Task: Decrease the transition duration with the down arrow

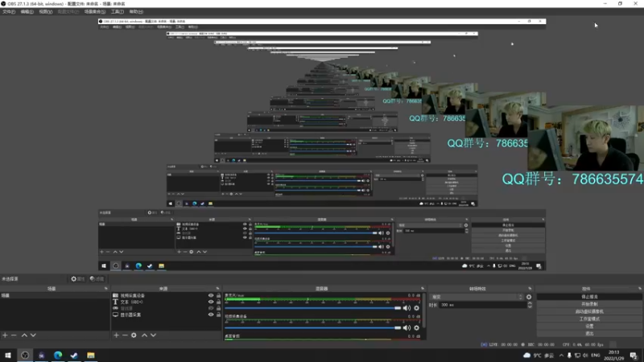Action: pyautogui.click(x=530, y=306)
